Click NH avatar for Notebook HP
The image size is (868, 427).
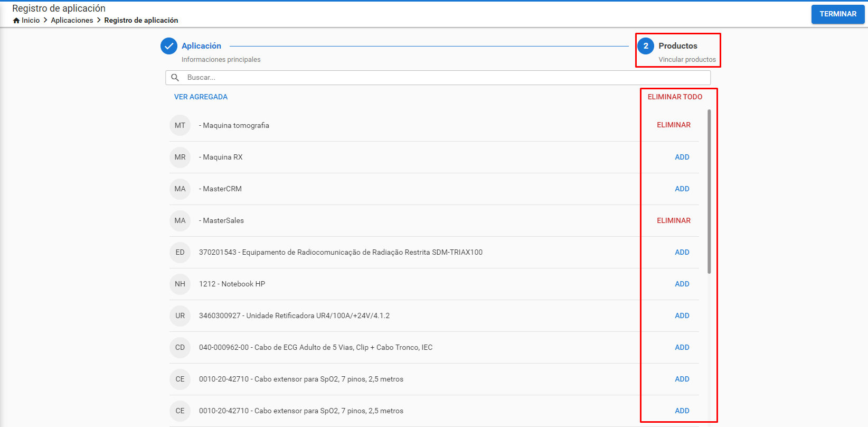click(x=180, y=284)
